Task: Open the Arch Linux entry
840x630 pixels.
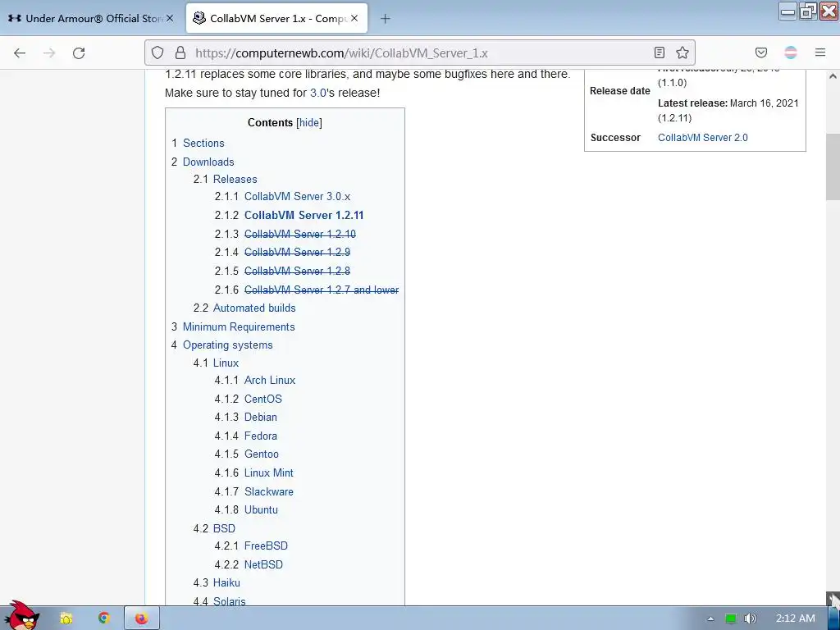Action: (x=269, y=380)
